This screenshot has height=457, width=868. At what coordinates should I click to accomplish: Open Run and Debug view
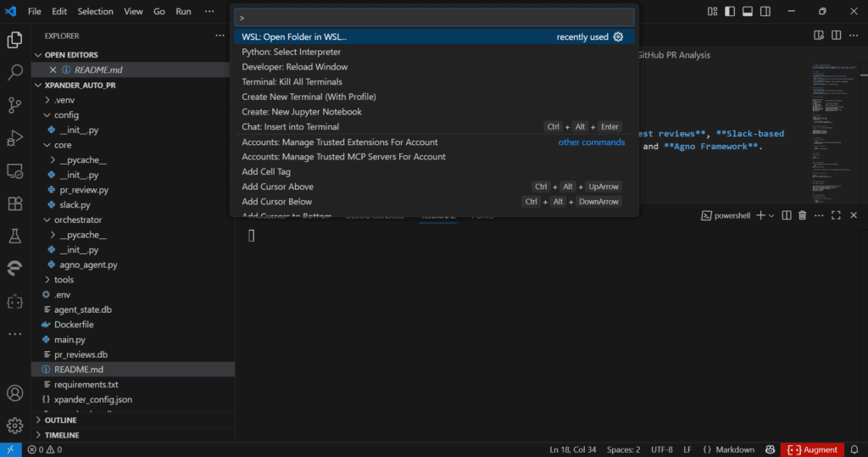coord(15,138)
